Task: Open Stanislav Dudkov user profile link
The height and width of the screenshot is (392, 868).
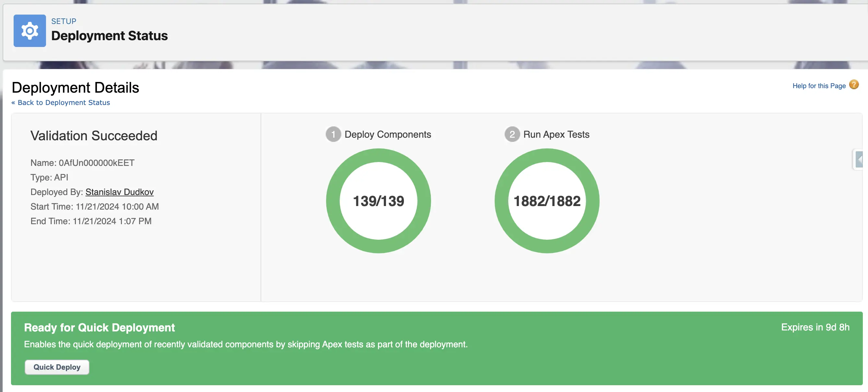Action: 119,192
